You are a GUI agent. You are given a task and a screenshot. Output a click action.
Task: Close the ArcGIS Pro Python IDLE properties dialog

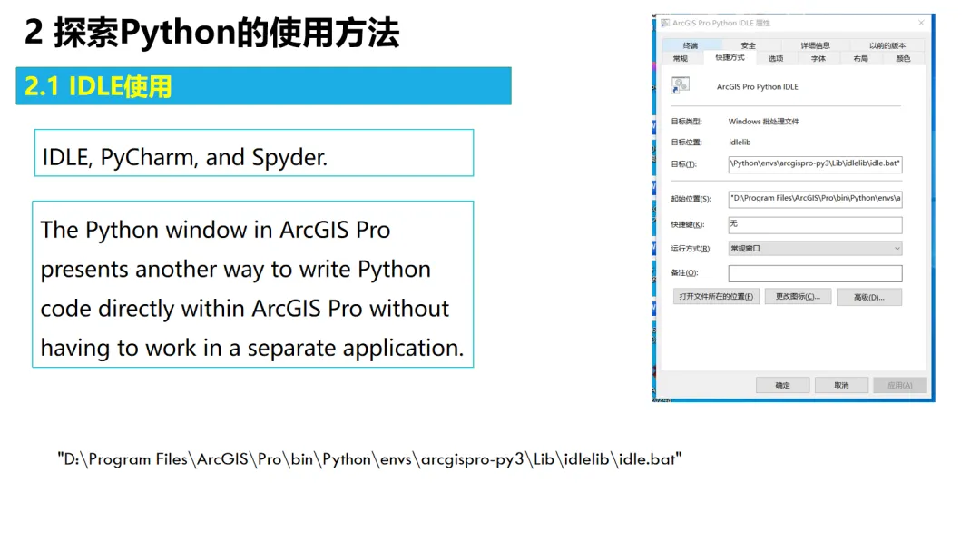(921, 23)
